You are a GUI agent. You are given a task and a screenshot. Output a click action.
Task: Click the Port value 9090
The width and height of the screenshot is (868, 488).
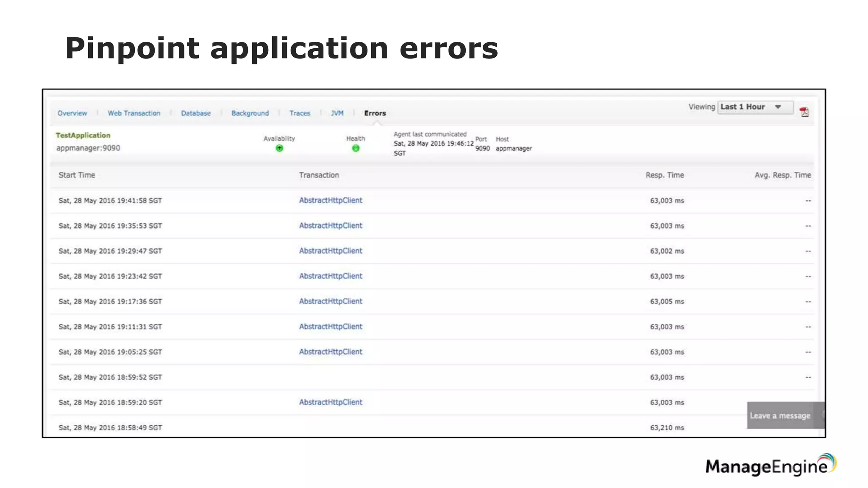point(482,148)
